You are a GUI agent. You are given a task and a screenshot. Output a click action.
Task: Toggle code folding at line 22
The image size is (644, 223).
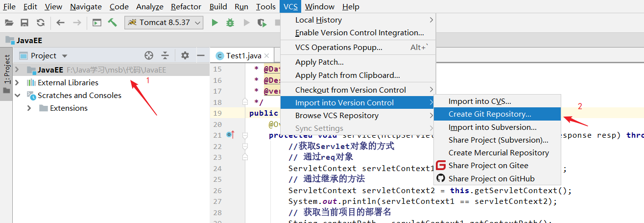tap(245, 146)
